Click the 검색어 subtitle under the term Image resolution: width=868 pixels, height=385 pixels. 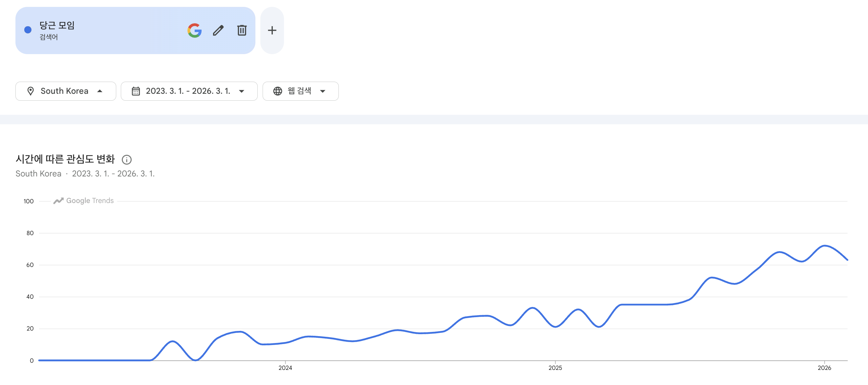pyautogui.click(x=49, y=37)
